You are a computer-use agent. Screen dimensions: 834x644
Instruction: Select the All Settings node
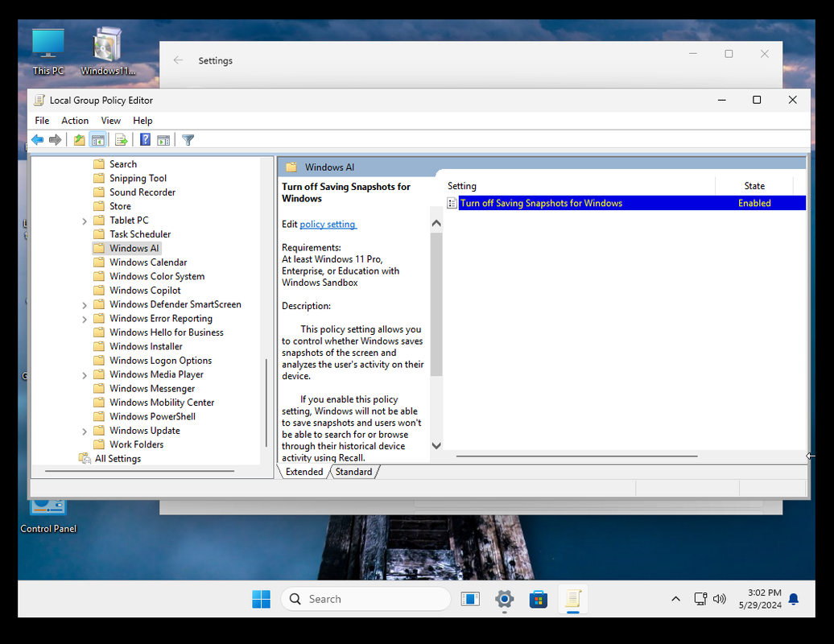(110, 458)
